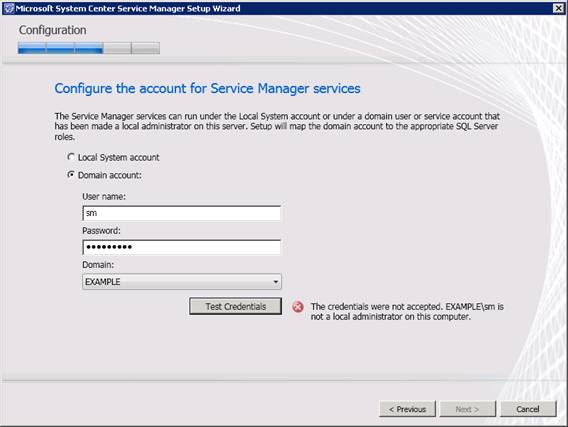The height and width of the screenshot is (427, 568).
Task: Click the red error icon beside the message
Action: [x=298, y=307]
